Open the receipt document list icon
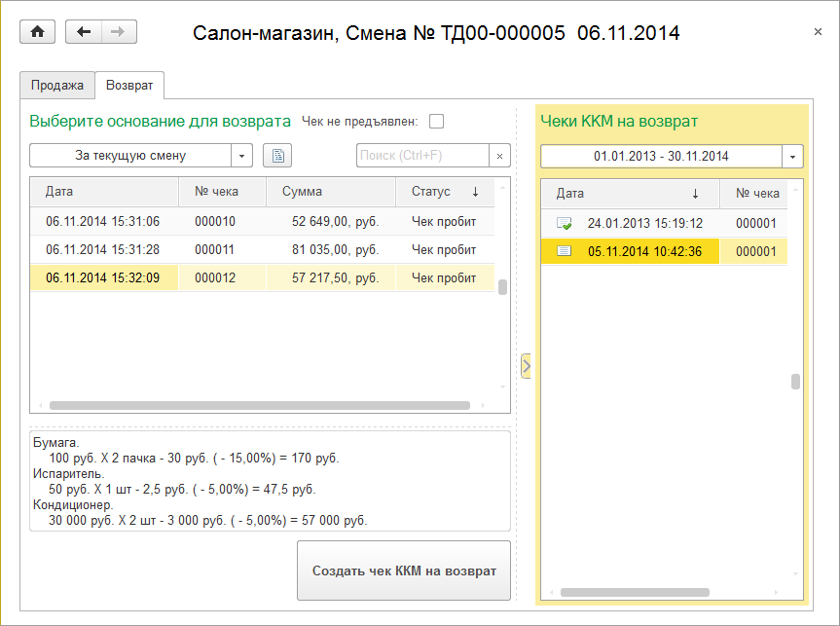The height and width of the screenshot is (626, 840). click(277, 156)
